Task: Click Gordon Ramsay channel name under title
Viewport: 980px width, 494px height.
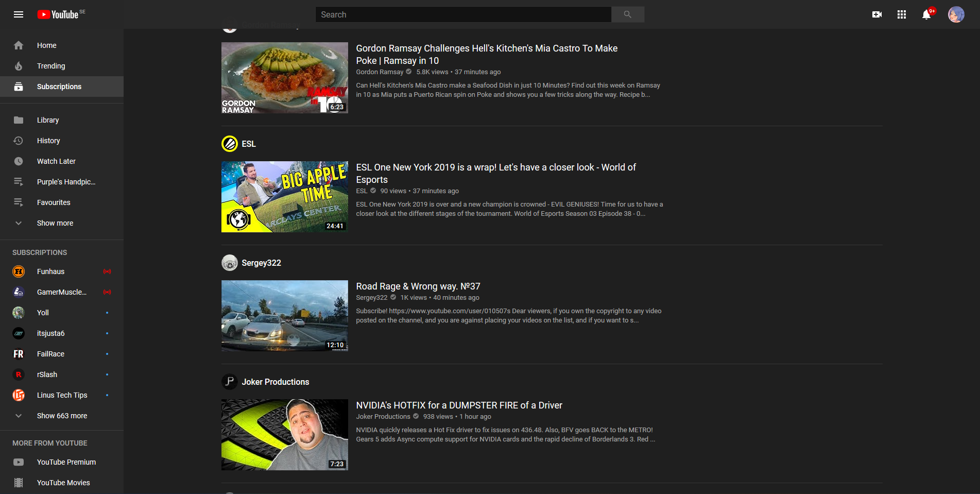Action: [380, 72]
